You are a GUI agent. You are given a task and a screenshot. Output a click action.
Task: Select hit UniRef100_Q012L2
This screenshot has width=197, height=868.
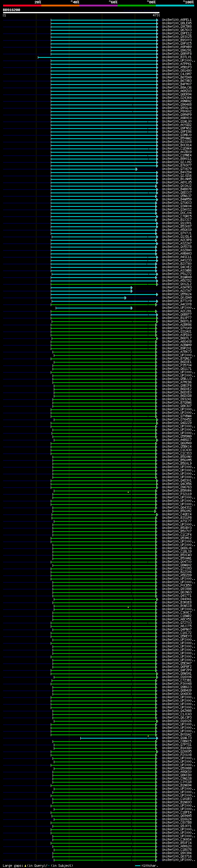[x=176, y=284]
